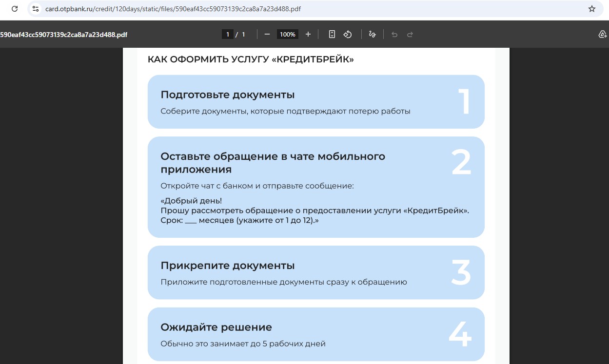Screen dimensions: 609x364
Task: Click the PDF file name in toolbar
Action: click(x=63, y=35)
